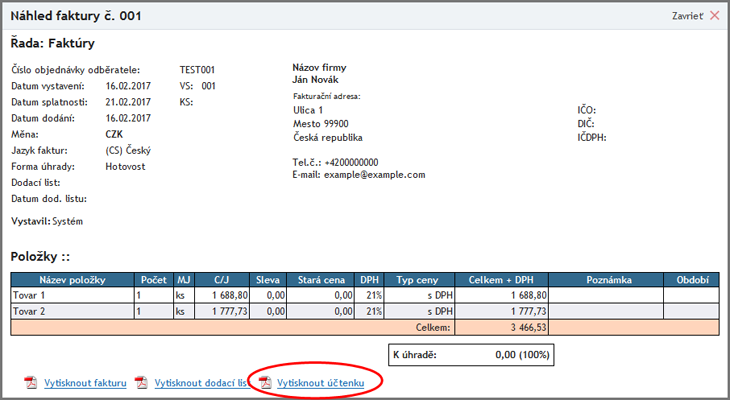Click the Období column header

[692, 280]
